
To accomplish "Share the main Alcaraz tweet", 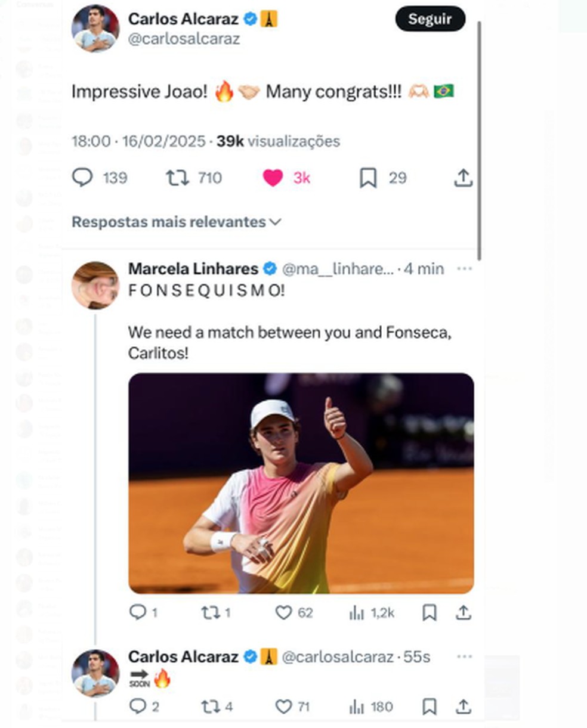I will coord(464,178).
